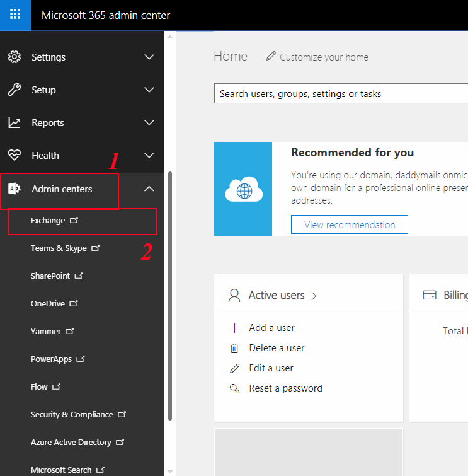This screenshot has width=468, height=476.
Task: Click Customize your home link
Action: 324,57
